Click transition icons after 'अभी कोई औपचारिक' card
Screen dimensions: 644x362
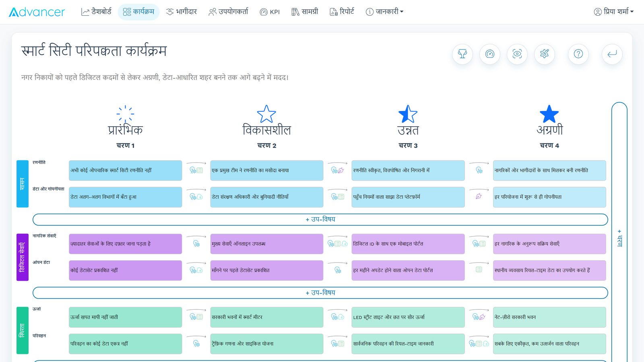tap(196, 170)
